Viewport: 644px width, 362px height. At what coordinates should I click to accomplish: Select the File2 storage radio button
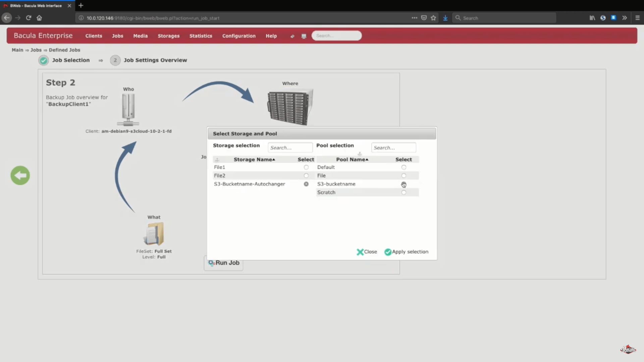(x=306, y=176)
